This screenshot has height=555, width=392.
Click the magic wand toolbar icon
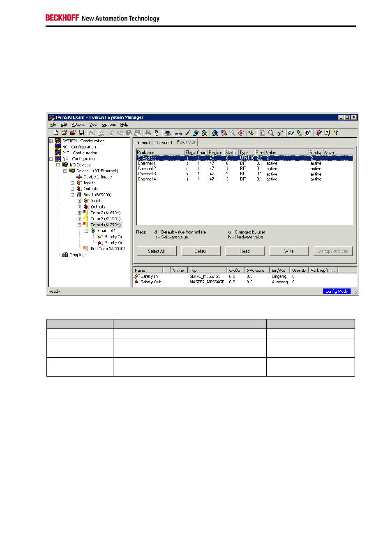tap(232, 133)
